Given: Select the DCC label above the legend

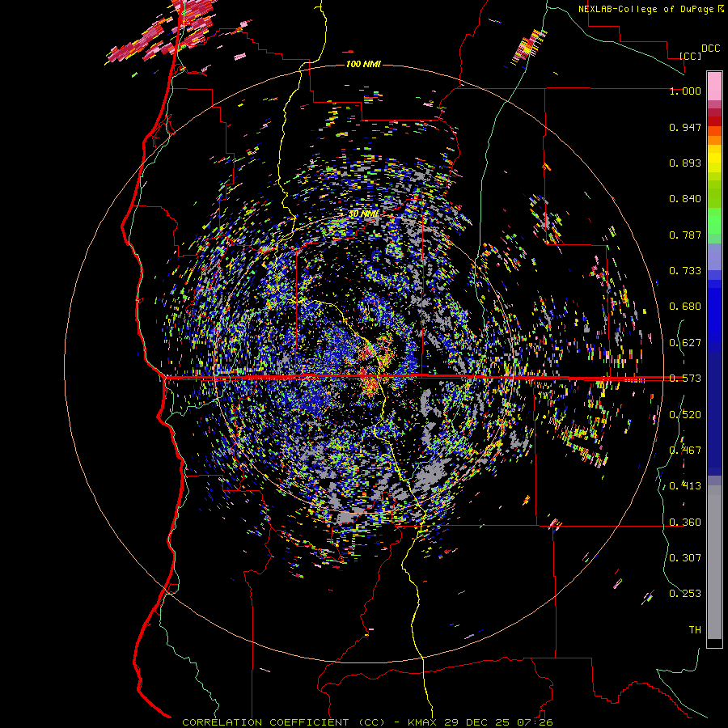Looking at the screenshot, I should coord(710,49).
